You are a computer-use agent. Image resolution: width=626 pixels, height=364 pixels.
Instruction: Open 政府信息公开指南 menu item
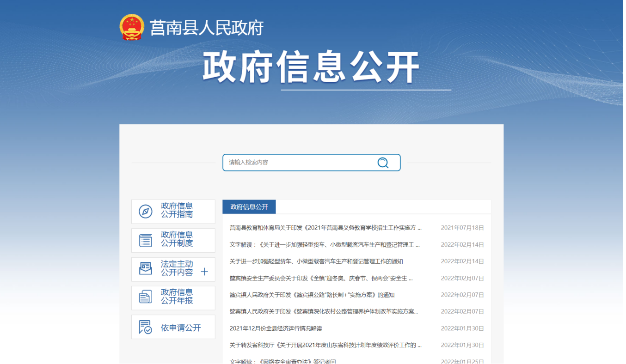coord(173,212)
